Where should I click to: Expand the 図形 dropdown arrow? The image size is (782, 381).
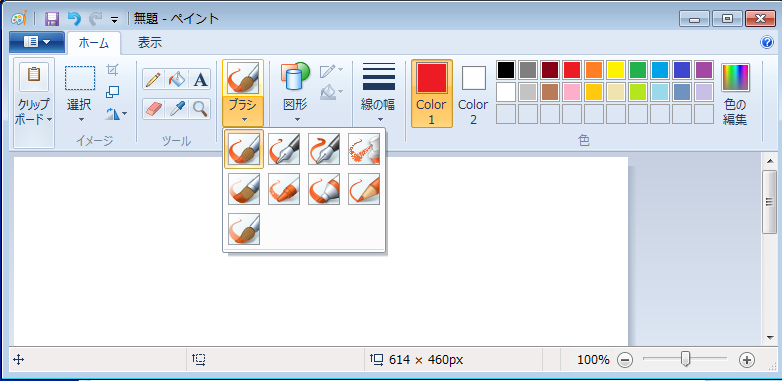tap(297, 120)
